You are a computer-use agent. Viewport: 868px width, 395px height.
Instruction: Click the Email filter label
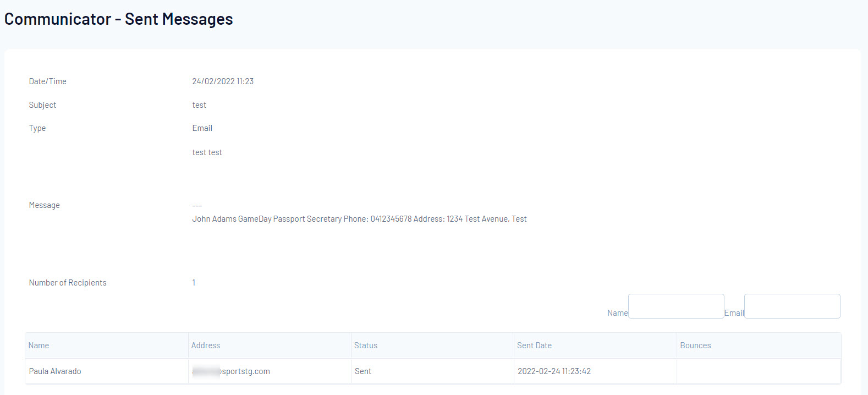[734, 313]
